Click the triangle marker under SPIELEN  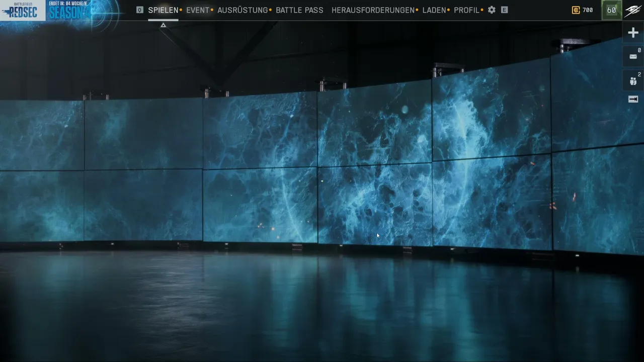click(163, 25)
